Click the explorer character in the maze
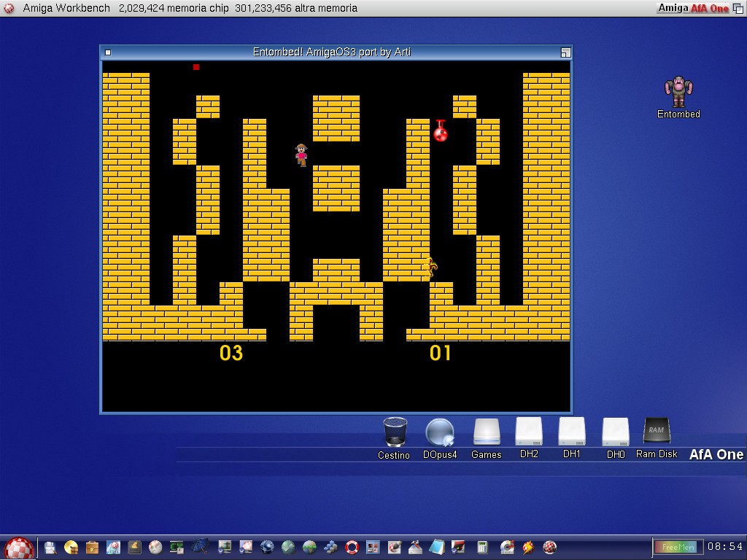Screen dimensions: 747x560 [x=301, y=155]
